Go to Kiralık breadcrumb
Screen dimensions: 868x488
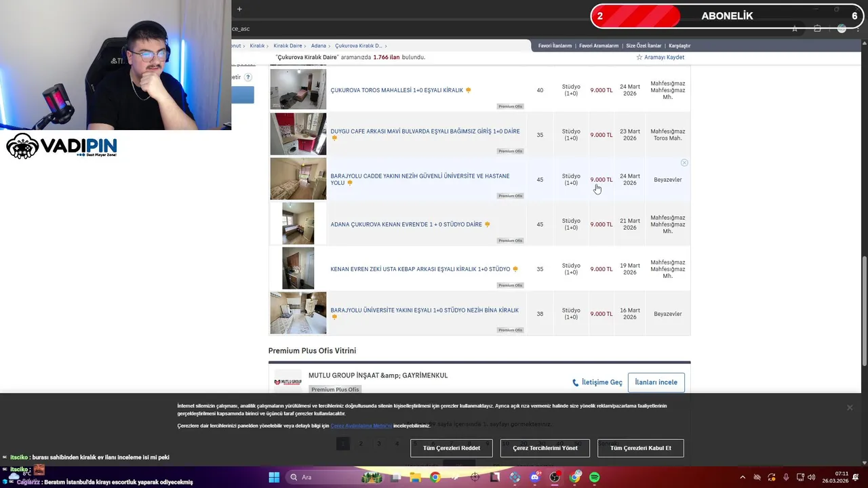(257, 46)
